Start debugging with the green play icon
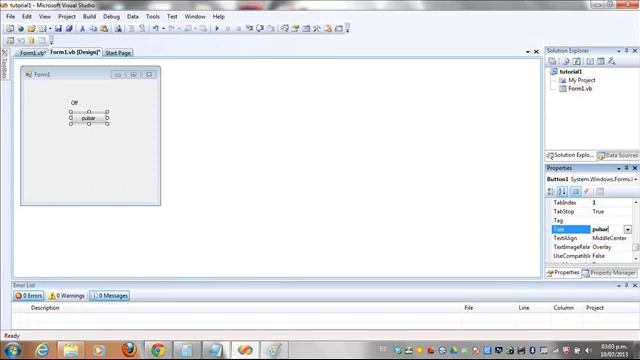This screenshot has height=360, width=640. (217, 29)
